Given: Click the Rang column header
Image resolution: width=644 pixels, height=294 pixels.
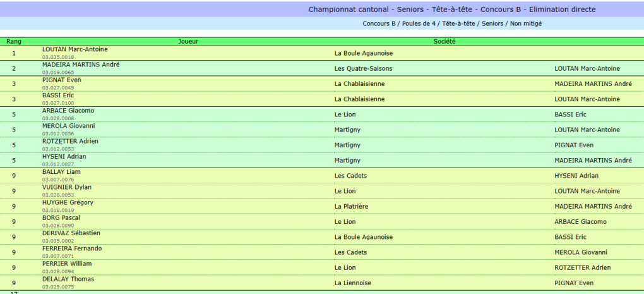Looking at the screenshot, I should [14, 41].
